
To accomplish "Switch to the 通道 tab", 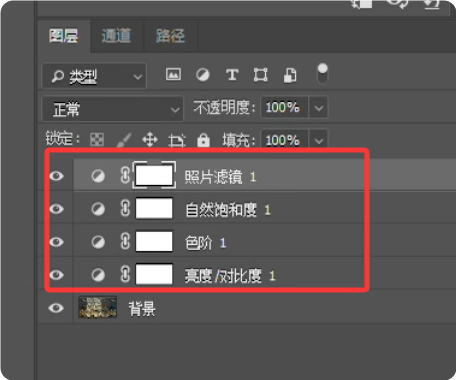I will pyautogui.click(x=116, y=35).
